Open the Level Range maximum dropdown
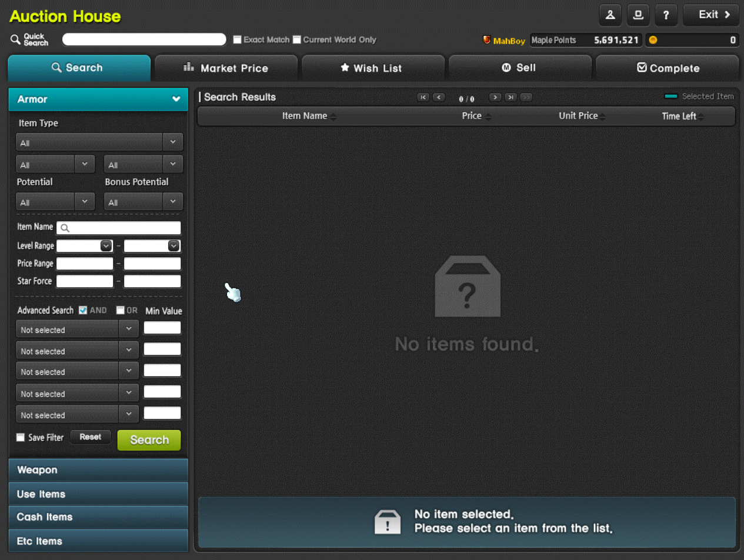Viewport: 744px width, 560px height. click(x=174, y=246)
